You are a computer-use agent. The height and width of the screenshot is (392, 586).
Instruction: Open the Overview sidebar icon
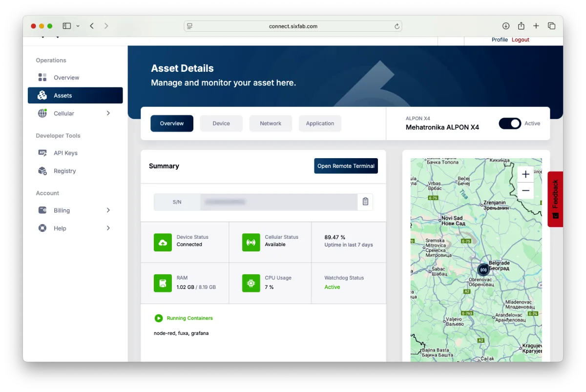click(42, 78)
